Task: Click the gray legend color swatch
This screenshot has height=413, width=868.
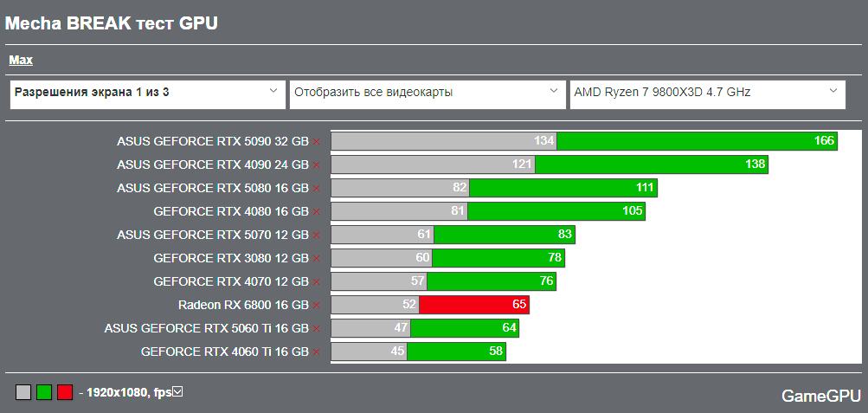Action: 23,392
